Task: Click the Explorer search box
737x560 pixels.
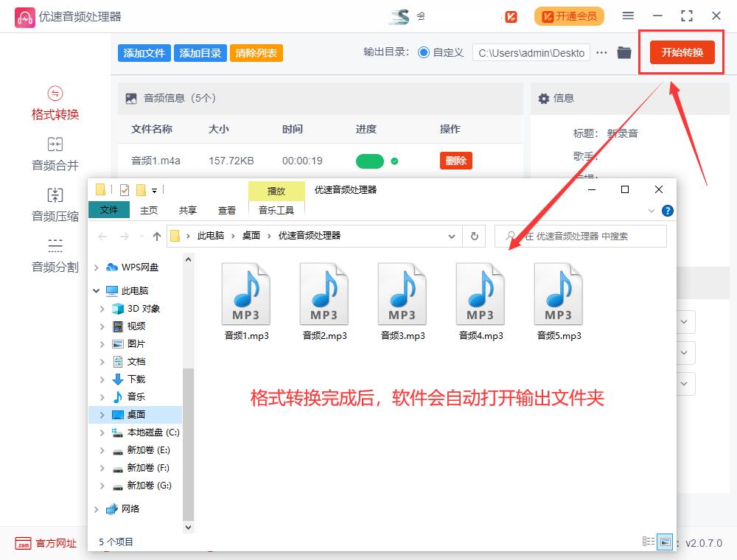Action: tap(581, 237)
